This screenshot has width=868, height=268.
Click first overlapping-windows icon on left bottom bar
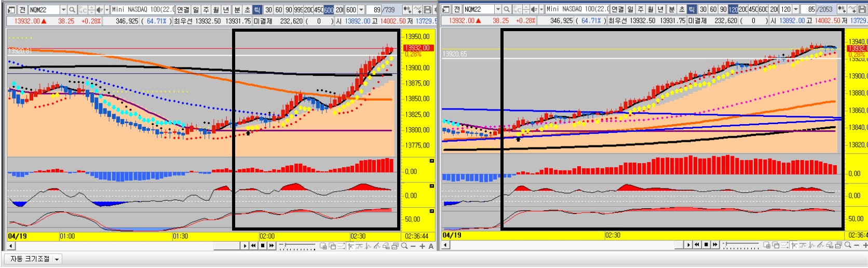323,246
